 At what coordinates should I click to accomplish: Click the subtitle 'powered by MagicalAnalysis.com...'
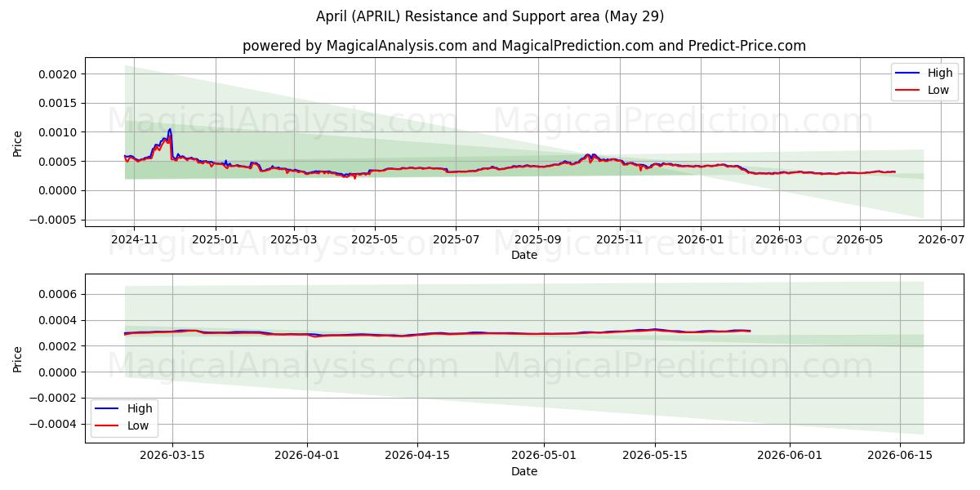(524, 46)
